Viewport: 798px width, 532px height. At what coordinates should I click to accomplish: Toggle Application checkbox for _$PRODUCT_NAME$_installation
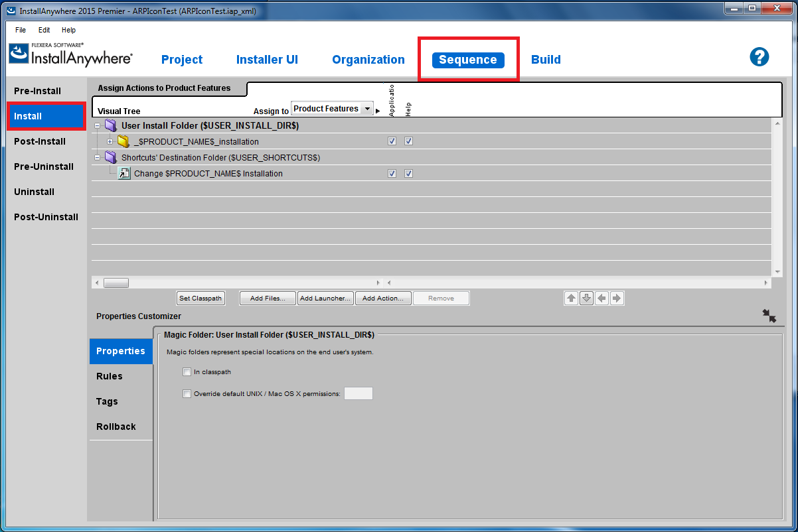(392, 141)
